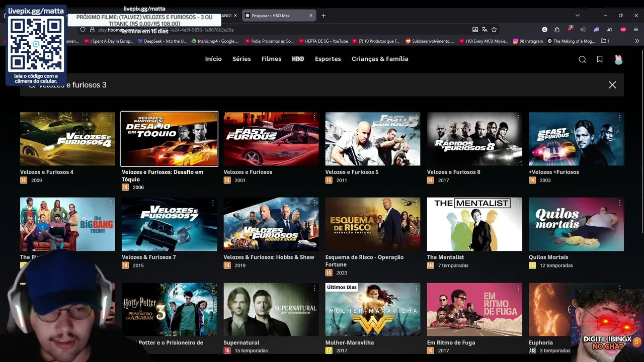Open three-dot menu on Velozes & Furiosos 7 card

pos(213,203)
